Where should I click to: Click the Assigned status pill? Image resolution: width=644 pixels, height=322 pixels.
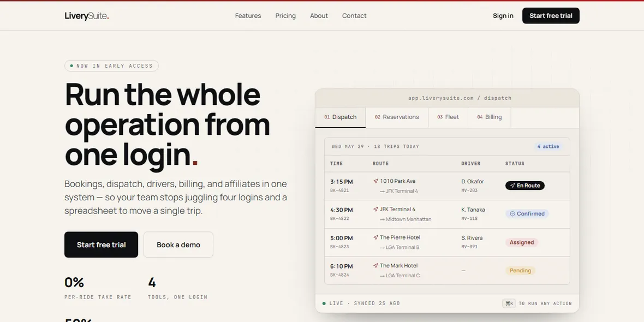pos(522,242)
